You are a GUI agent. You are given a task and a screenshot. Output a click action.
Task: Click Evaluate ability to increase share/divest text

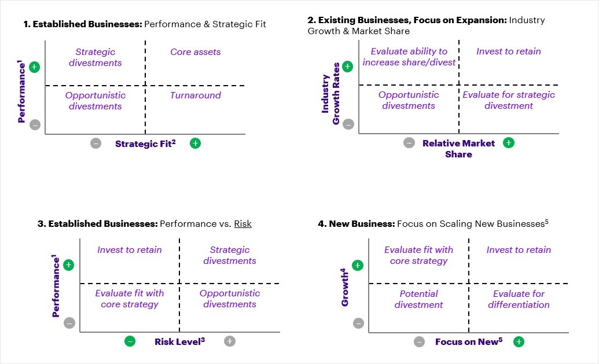pos(409,57)
